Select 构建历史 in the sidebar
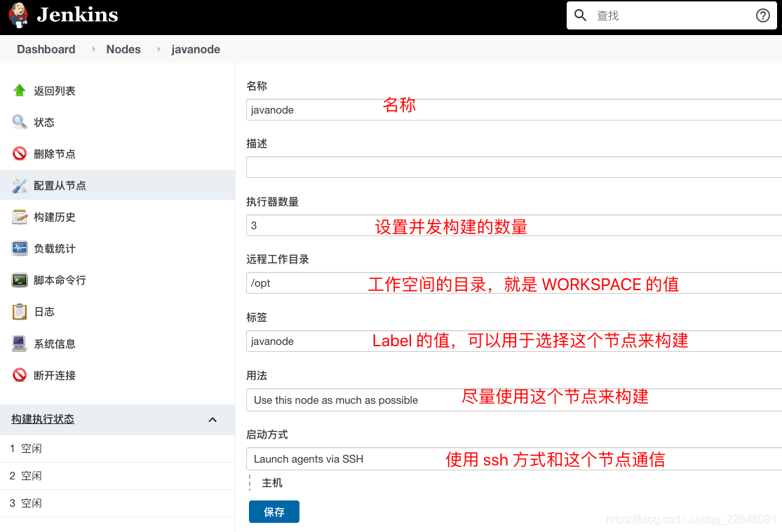Image resolution: width=782 pixels, height=532 pixels. coord(55,217)
